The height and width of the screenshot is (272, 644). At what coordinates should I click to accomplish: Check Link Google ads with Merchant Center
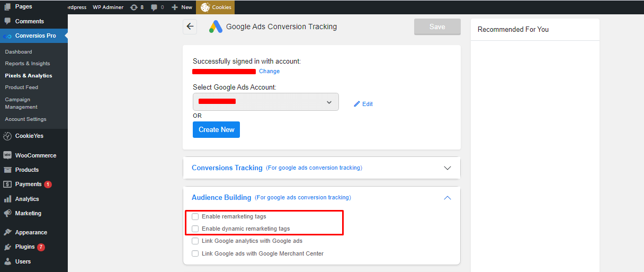(195, 253)
